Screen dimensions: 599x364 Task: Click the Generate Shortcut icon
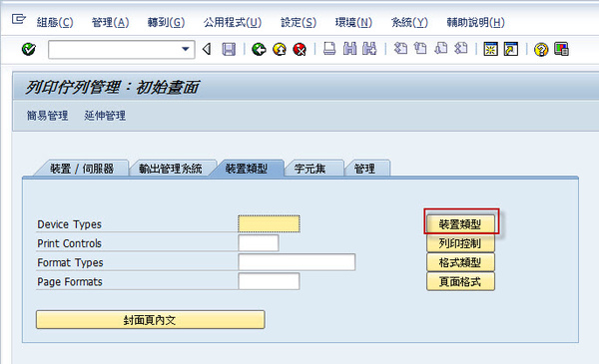click(511, 49)
